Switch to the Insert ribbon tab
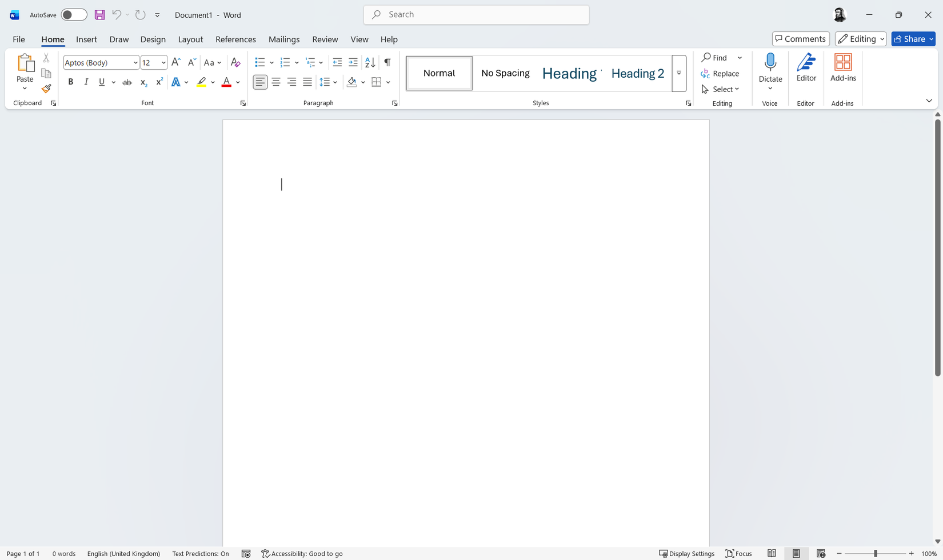This screenshot has width=943, height=560. click(86, 39)
